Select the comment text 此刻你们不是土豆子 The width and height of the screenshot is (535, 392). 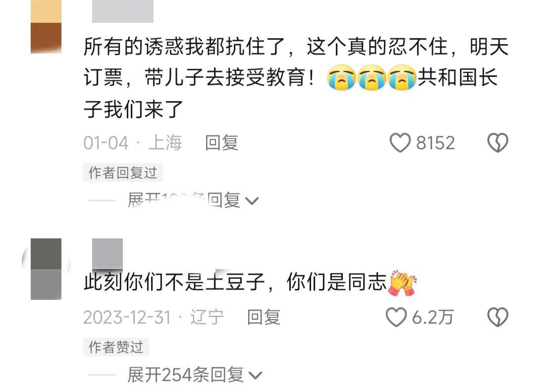[x=174, y=282]
